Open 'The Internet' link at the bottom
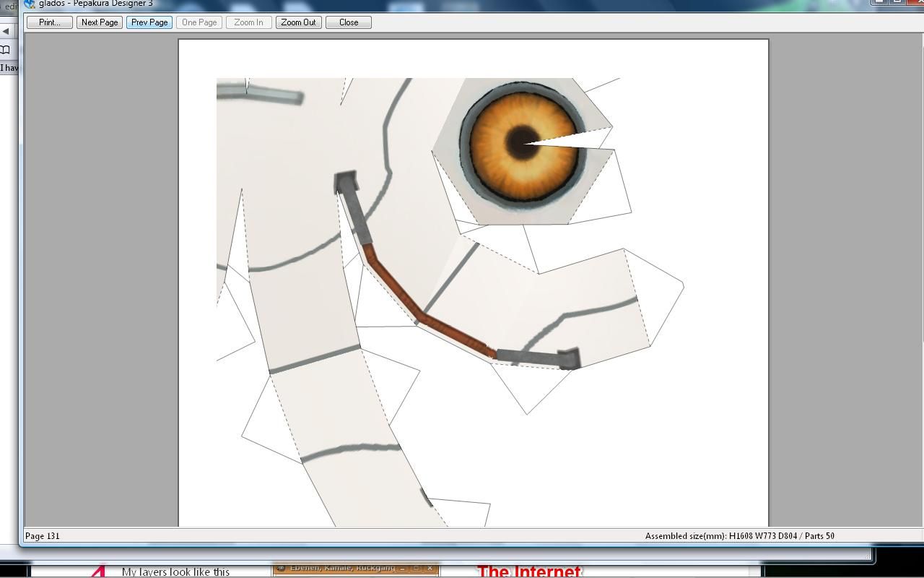The image size is (924, 578). tap(531, 571)
